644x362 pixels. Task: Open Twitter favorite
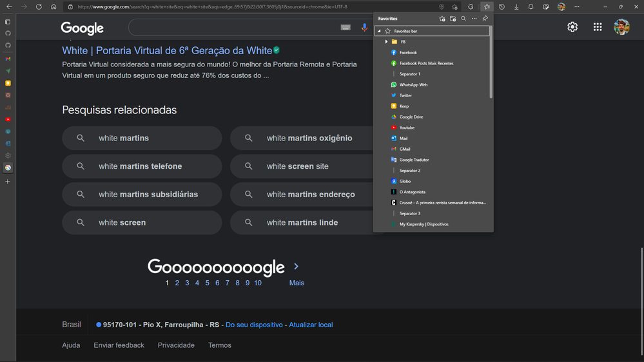[432, 95]
